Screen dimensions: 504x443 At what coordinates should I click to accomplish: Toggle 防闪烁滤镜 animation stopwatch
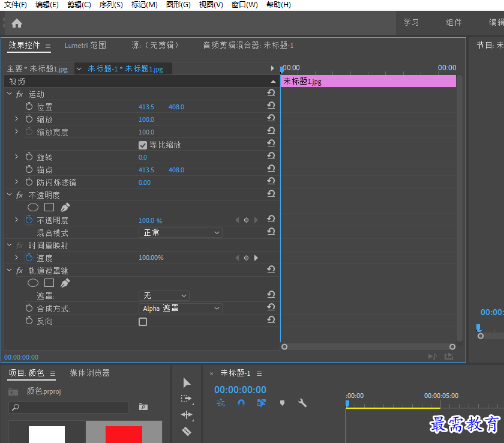click(x=29, y=182)
